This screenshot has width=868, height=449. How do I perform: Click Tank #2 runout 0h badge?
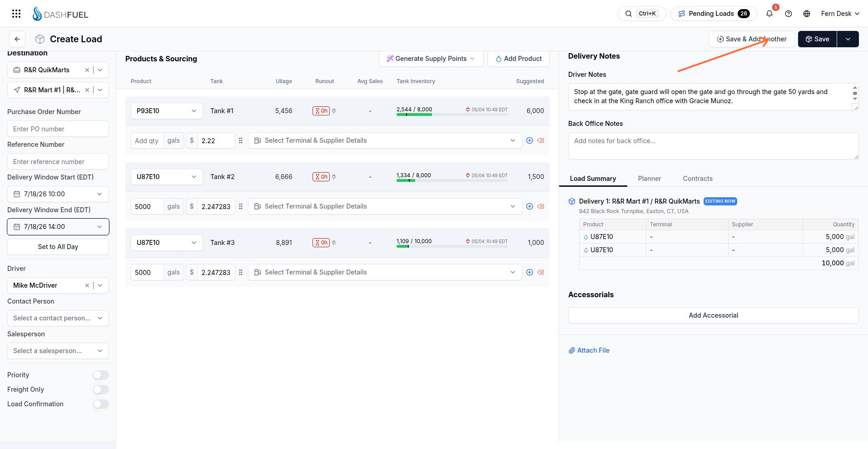[321, 177]
